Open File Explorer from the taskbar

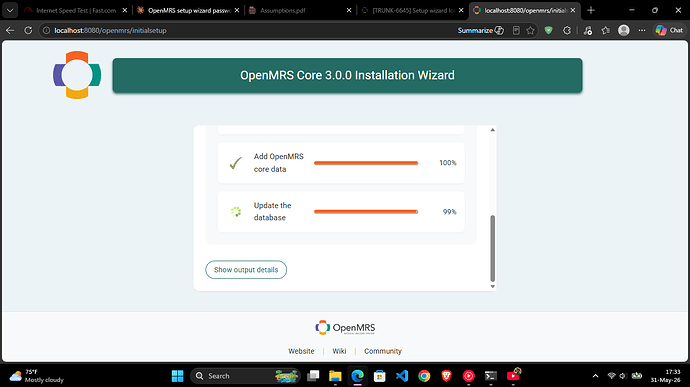tap(335, 376)
